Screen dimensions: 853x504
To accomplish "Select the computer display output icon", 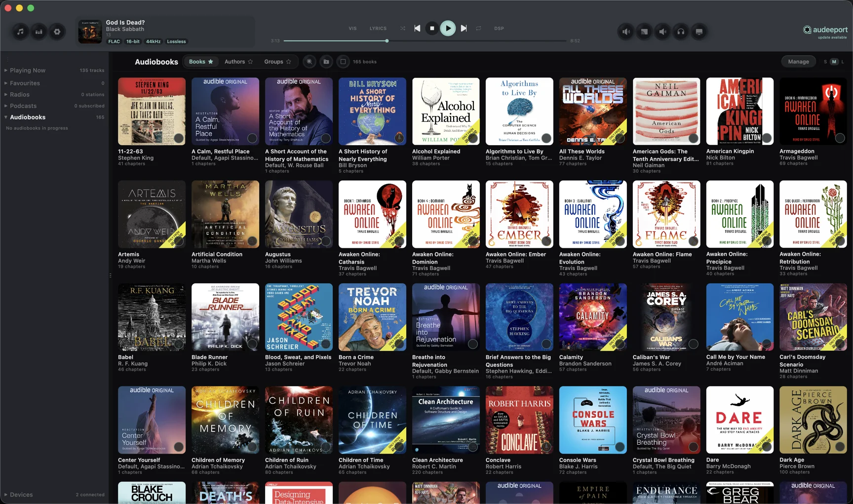I will (699, 32).
